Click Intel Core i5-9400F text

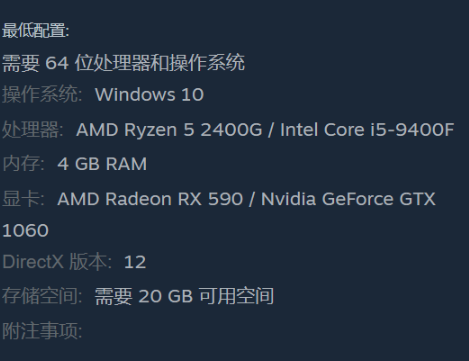pos(367,129)
